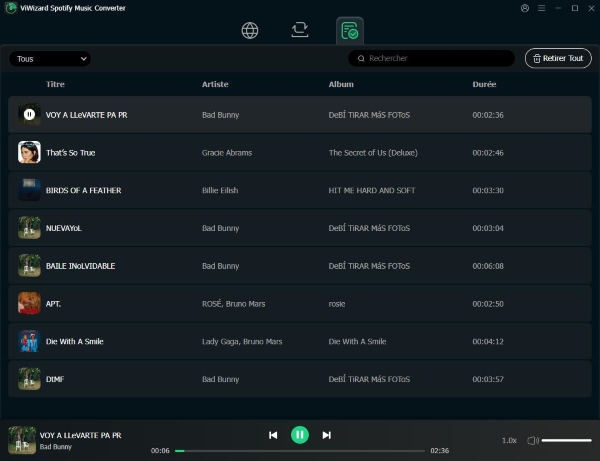Click the APT. album cover thumbnail
The image size is (600, 461).
pyautogui.click(x=29, y=303)
